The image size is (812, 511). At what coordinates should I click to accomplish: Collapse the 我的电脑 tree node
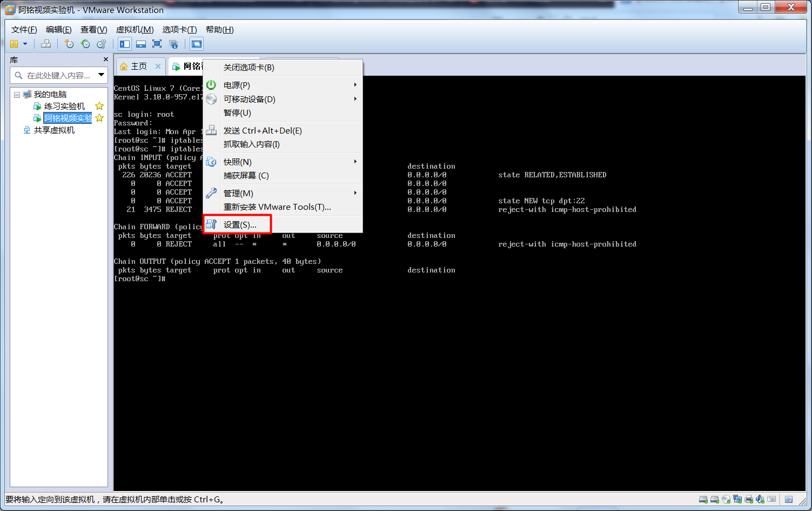click(x=17, y=95)
